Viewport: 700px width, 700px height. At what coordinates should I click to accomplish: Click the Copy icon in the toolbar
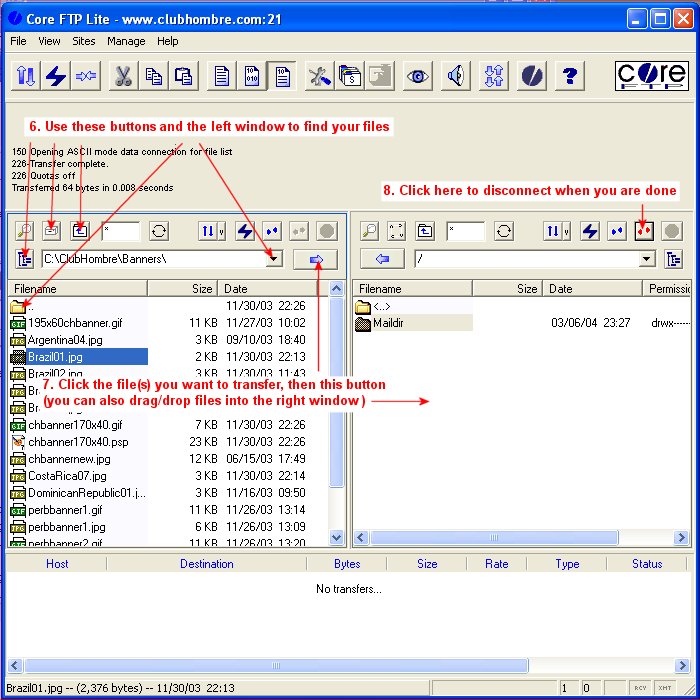click(x=154, y=76)
